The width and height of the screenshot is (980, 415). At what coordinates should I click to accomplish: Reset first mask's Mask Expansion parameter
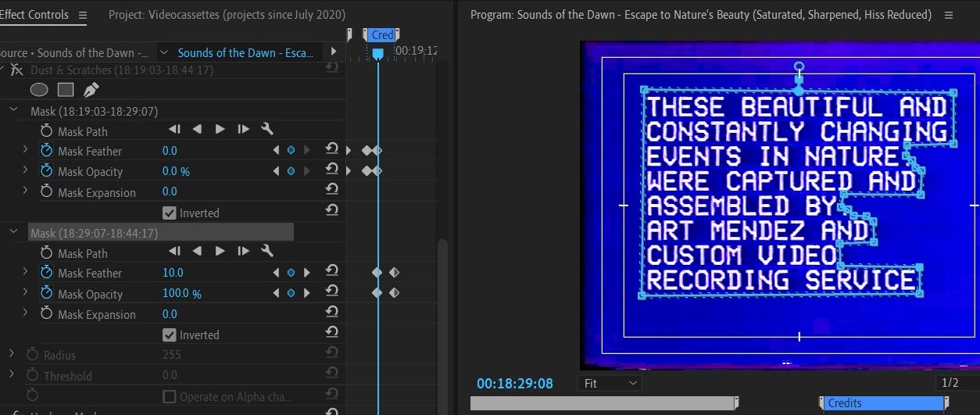332,191
